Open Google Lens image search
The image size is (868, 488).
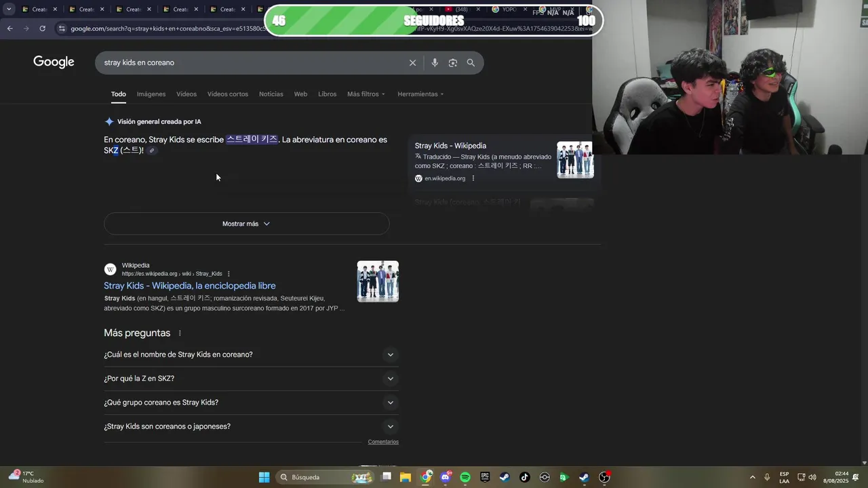pos(453,62)
